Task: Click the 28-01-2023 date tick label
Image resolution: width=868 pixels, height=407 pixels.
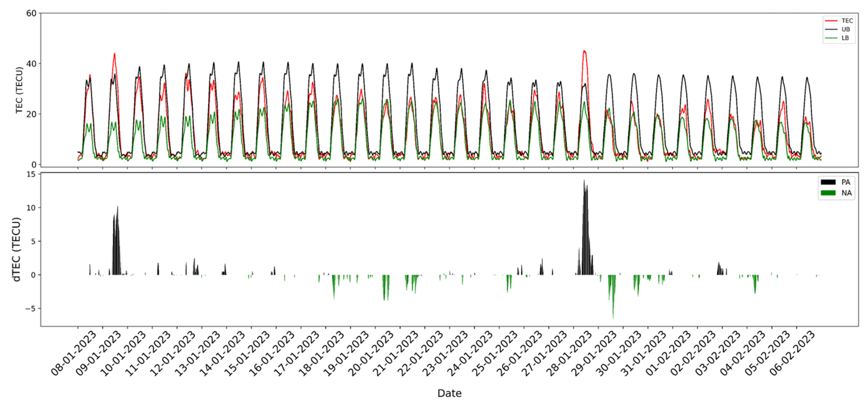Action: tap(569, 354)
